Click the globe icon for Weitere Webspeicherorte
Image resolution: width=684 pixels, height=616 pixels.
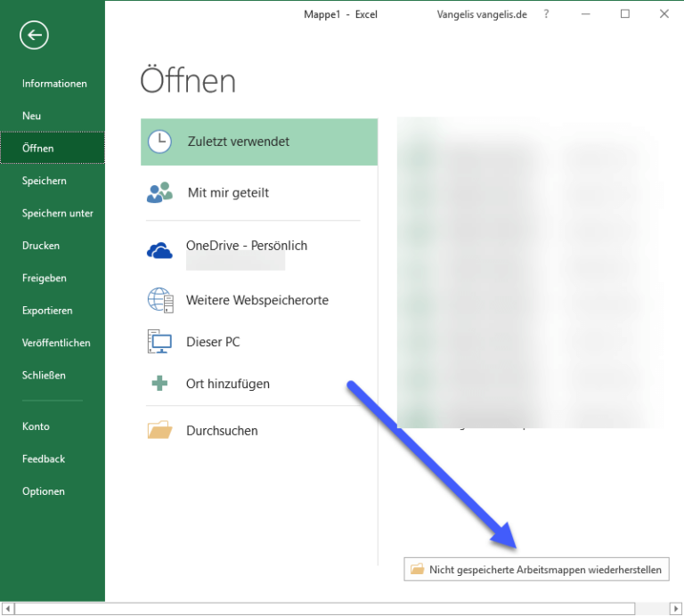tap(159, 301)
